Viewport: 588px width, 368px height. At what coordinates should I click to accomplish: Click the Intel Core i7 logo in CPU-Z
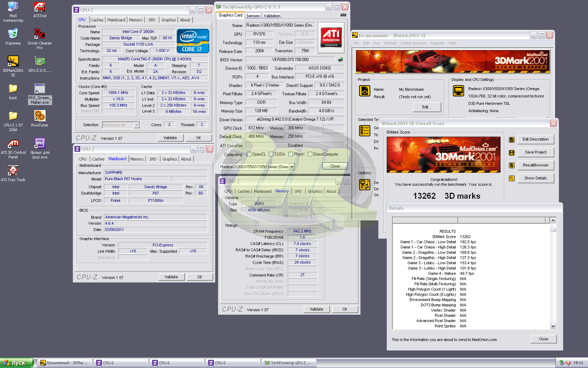click(x=193, y=41)
